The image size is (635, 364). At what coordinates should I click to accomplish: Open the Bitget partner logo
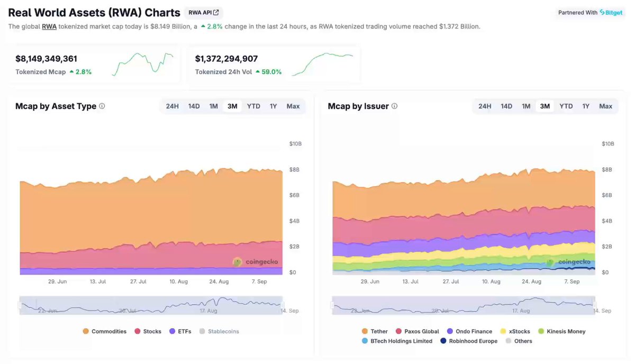[611, 13]
